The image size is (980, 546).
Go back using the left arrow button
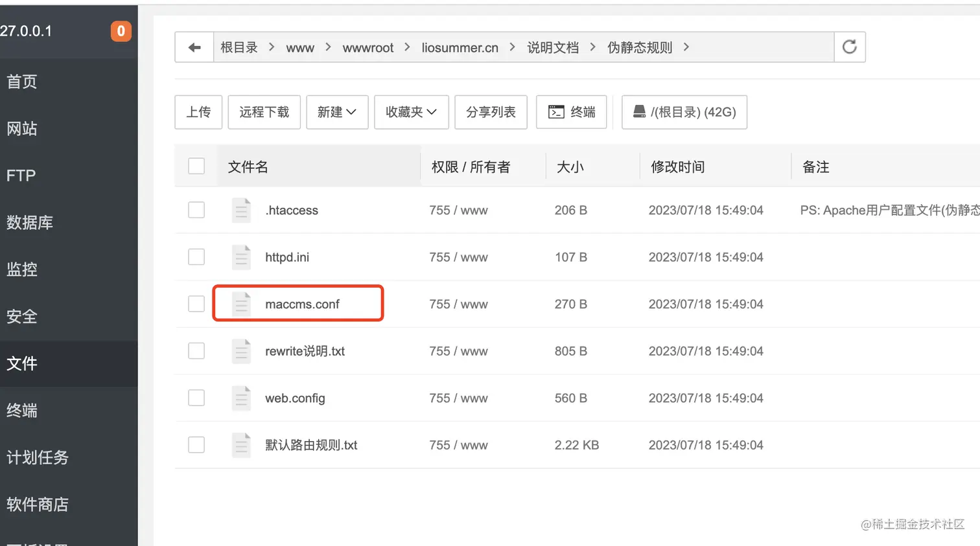(x=194, y=47)
